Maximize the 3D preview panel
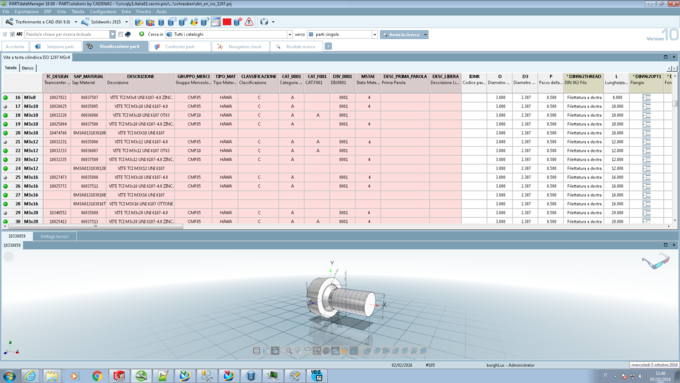This screenshot has height=383, width=680. pyautogui.click(x=666, y=245)
